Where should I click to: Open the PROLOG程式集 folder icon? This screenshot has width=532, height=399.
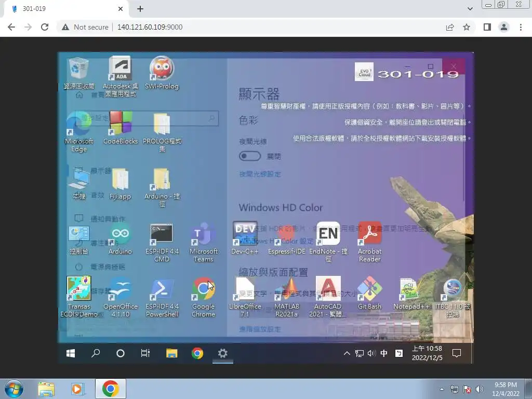(162, 131)
